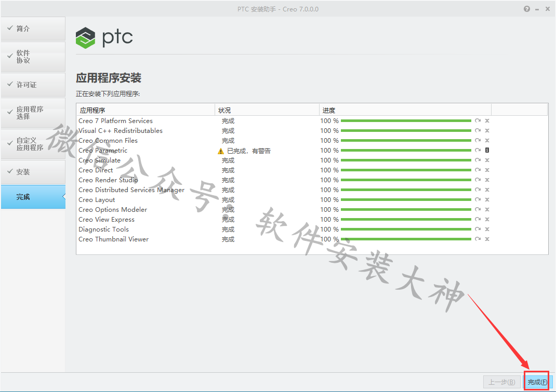Image resolution: width=556 pixels, height=392 pixels.
Task: Click the retry icon for Creo Common Files
Action: click(478, 141)
